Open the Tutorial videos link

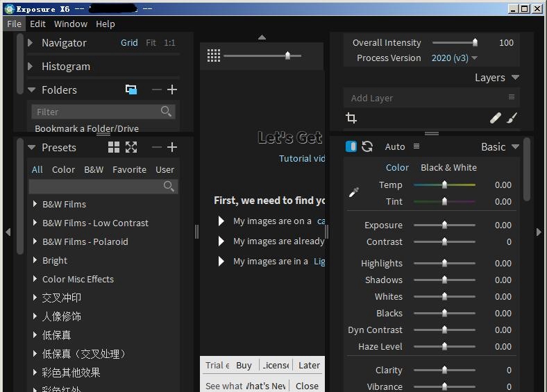click(x=302, y=158)
